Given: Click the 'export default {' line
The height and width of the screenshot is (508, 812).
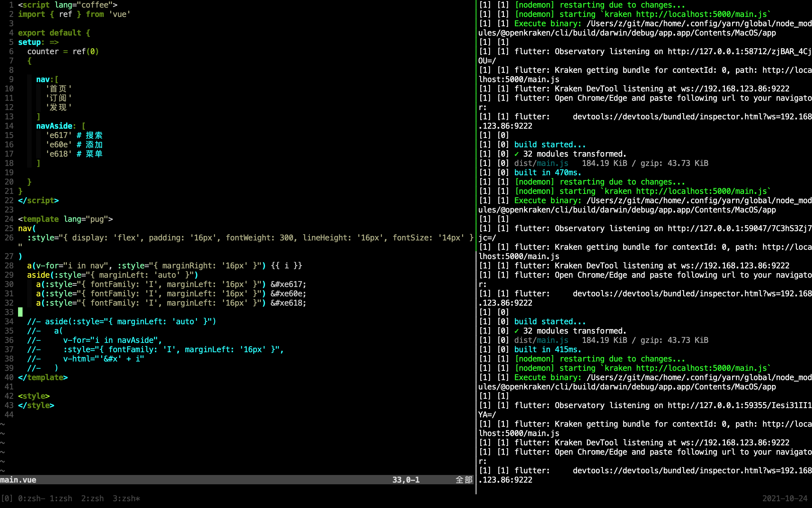Looking at the screenshot, I should [x=54, y=33].
